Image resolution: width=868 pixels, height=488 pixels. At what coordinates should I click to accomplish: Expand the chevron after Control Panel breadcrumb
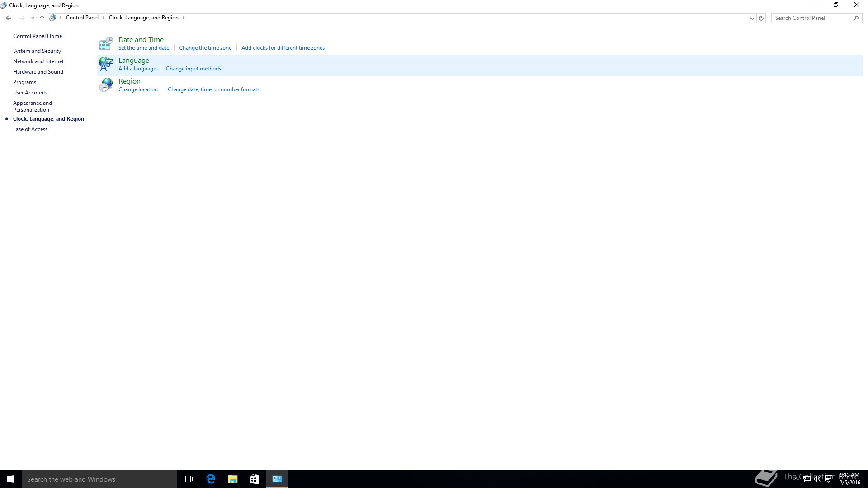pyautogui.click(x=104, y=18)
